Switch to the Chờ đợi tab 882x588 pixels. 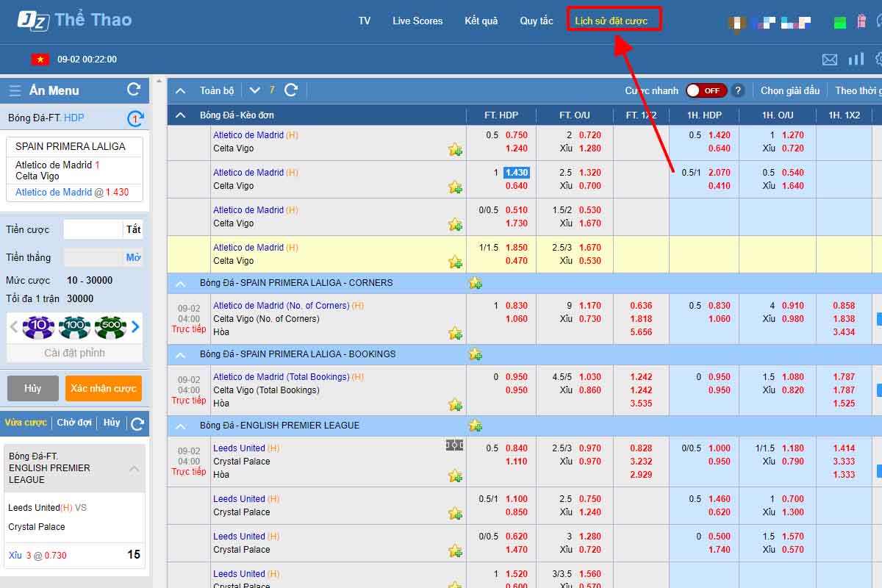pos(74,423)
